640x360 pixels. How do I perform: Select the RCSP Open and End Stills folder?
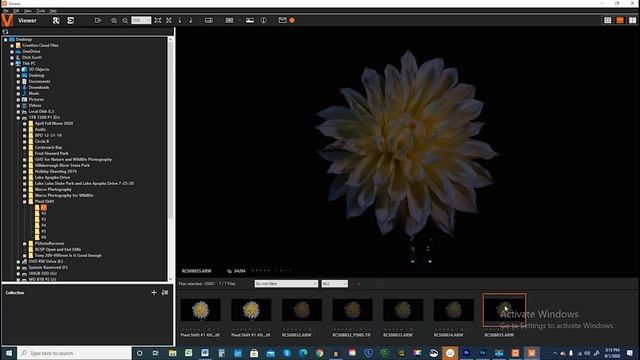[58, 249]
